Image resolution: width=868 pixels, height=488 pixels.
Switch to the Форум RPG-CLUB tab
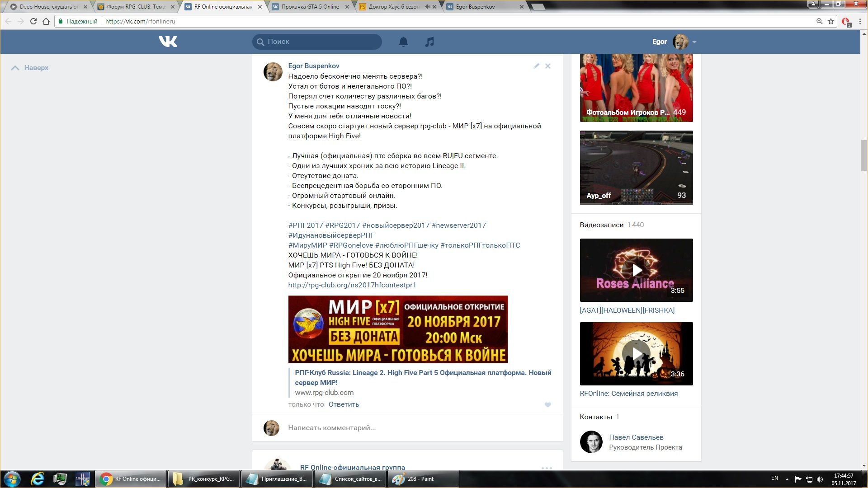[136, 7]
